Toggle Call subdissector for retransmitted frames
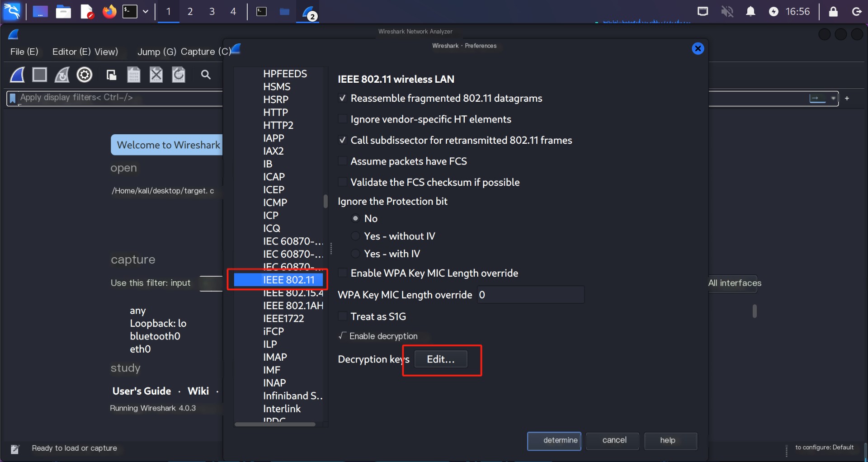 (x=343, y=140)
